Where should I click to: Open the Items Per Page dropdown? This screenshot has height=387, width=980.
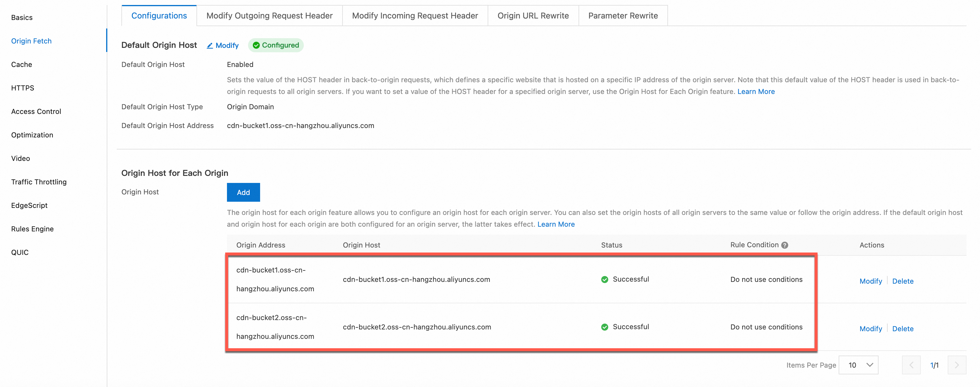click(858, 365)
